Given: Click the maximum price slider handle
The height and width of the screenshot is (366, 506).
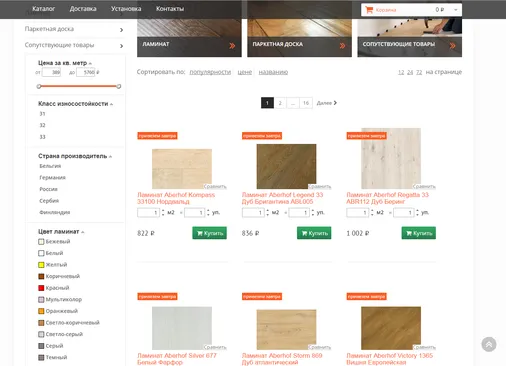Looking at the screenshot, I should point(119,86).
